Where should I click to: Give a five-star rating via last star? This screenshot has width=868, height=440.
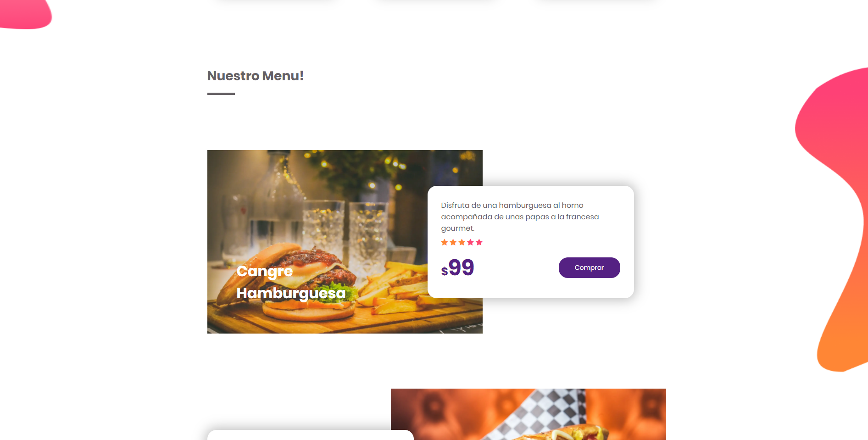tap(479, 242)
